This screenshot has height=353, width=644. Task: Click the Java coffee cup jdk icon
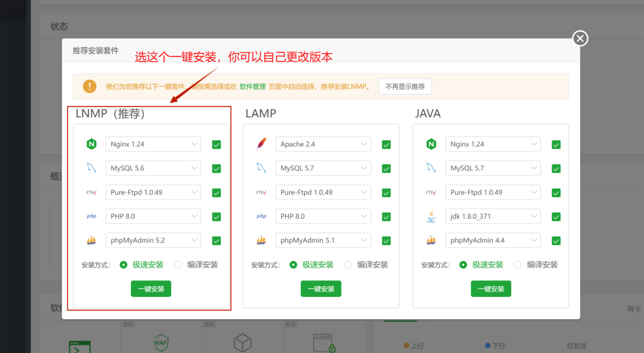click(x=431, y=216)
